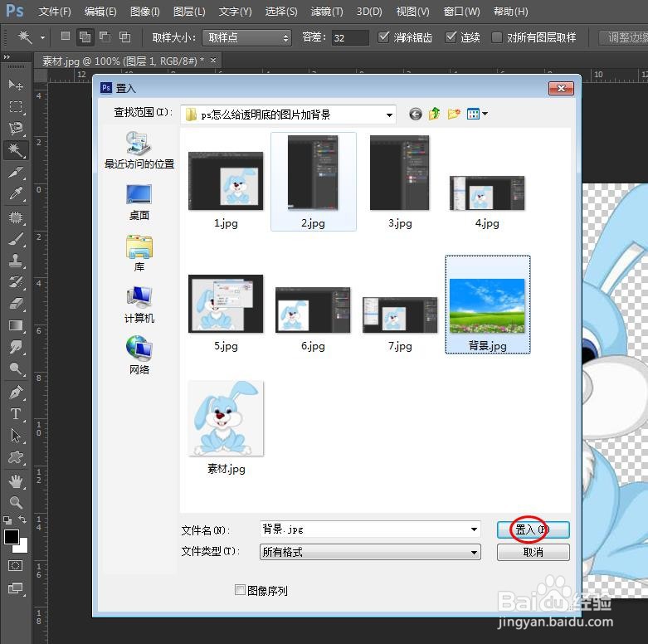Select the Zoom tool
Viewport: 648px width, 644px height.
point(16,502)
